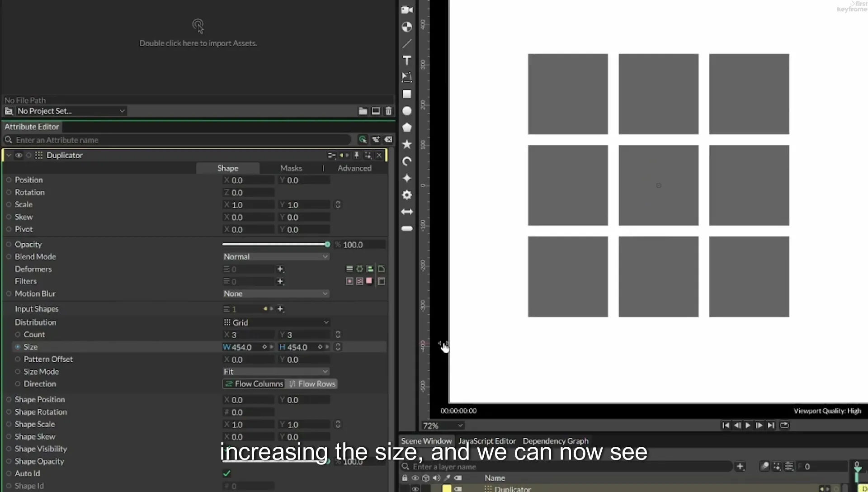
Task: Toggle the Auto Id checkmark
Action: pos(226,473)
